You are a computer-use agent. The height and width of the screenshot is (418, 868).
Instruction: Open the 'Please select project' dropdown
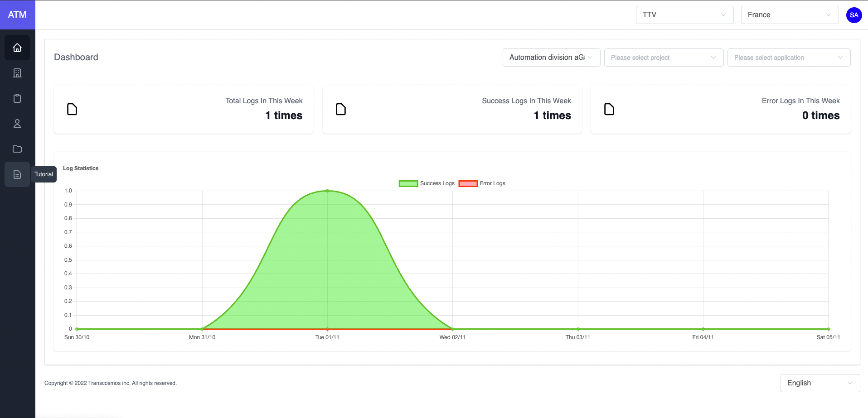click(x=664, y=58)
